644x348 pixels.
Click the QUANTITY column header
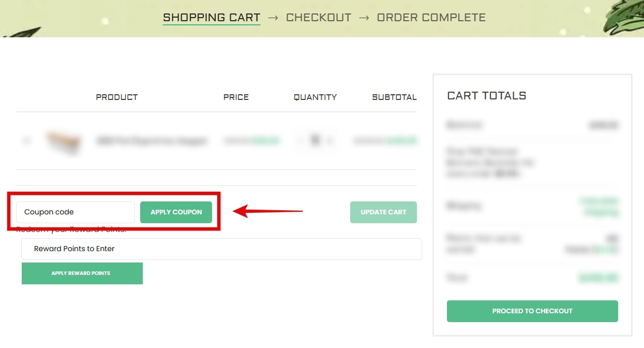point(316,97)
